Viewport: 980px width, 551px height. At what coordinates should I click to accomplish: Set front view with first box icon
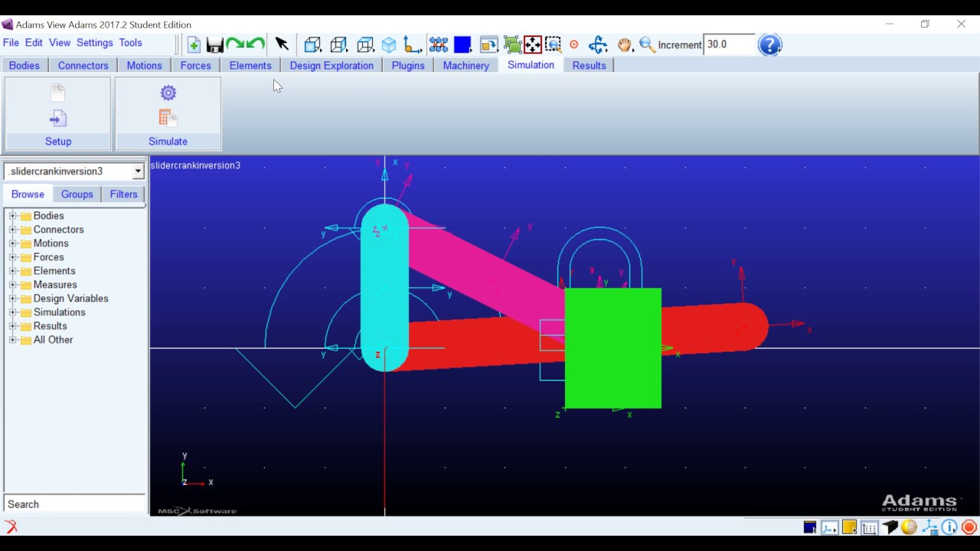(312, 44)
